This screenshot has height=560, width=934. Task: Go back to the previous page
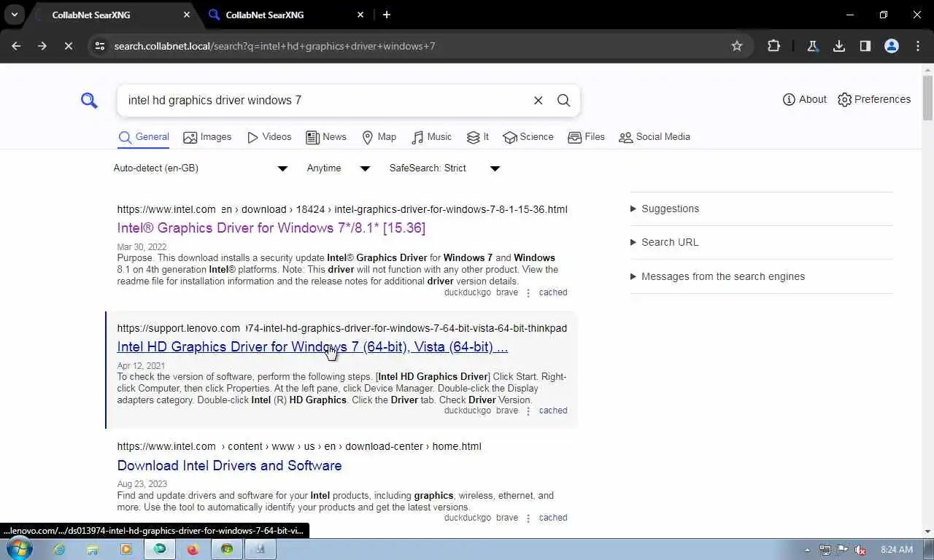click(x=16, y=46)
